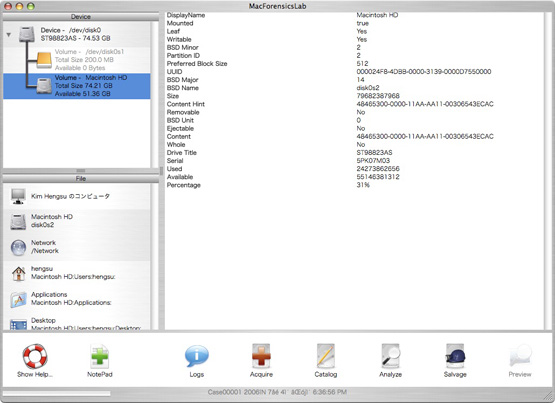Click the dimmed Preview icon

(520, 356)
